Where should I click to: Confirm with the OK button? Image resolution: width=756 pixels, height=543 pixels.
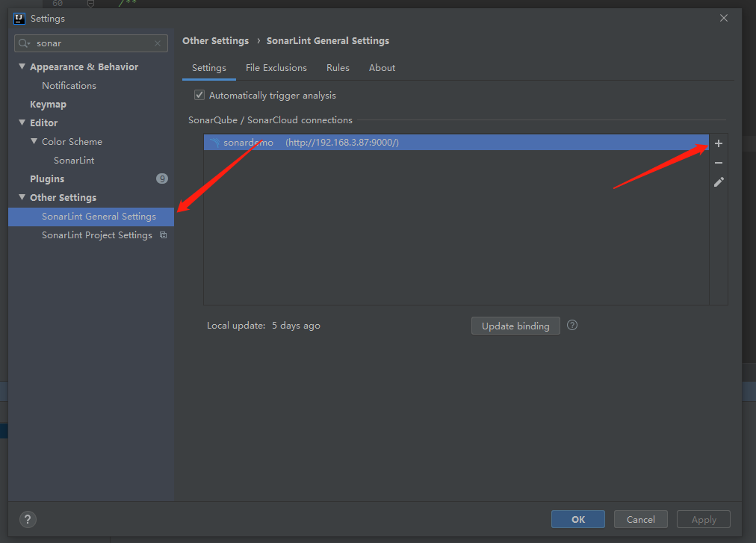578,519
